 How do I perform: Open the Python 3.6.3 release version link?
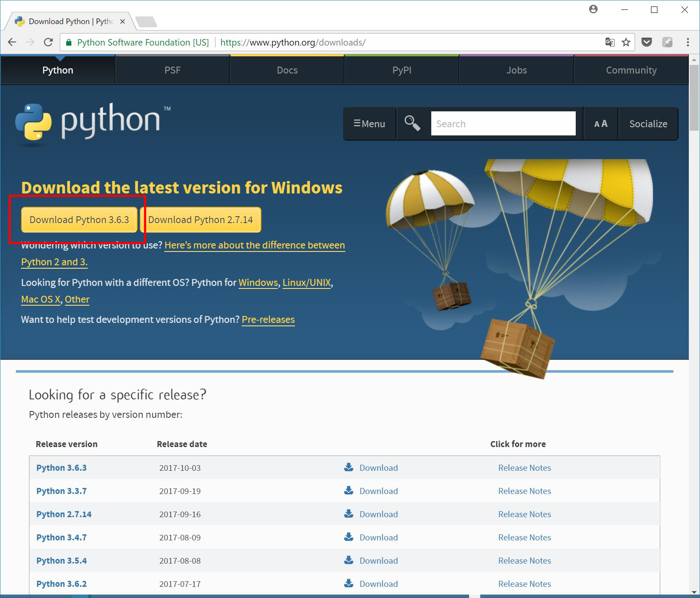click(x=61, y=468)
